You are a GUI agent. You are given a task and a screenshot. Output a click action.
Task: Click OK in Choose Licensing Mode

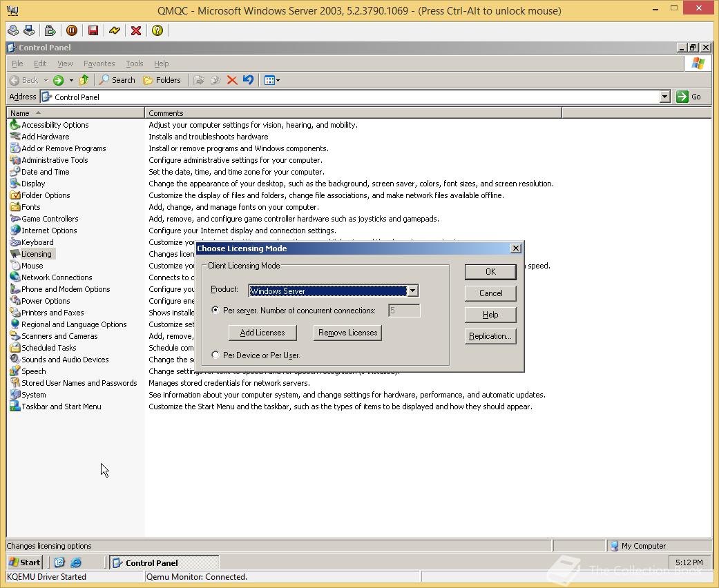(490, 272)
